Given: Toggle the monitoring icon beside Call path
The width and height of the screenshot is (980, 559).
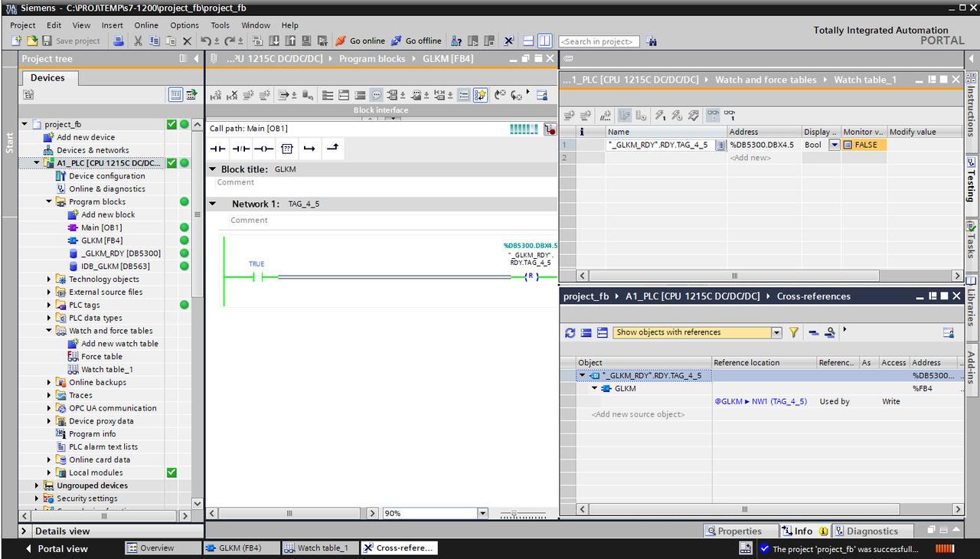Looking at the screenshot, I should [x=550, y=129].
